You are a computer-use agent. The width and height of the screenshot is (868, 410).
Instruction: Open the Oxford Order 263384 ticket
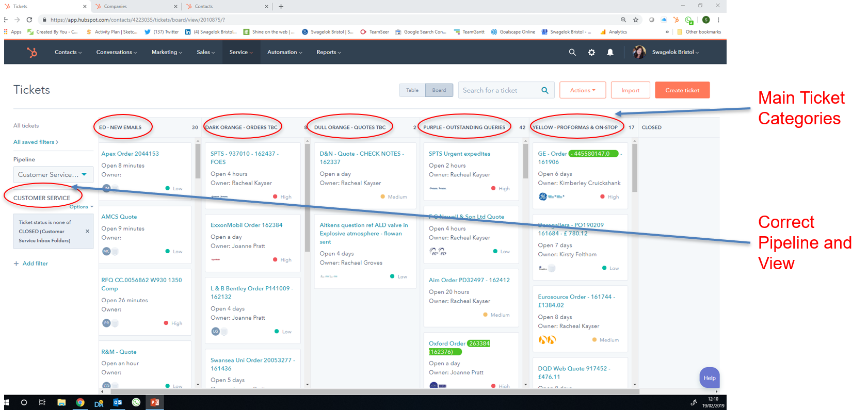[x=459, y=348]
